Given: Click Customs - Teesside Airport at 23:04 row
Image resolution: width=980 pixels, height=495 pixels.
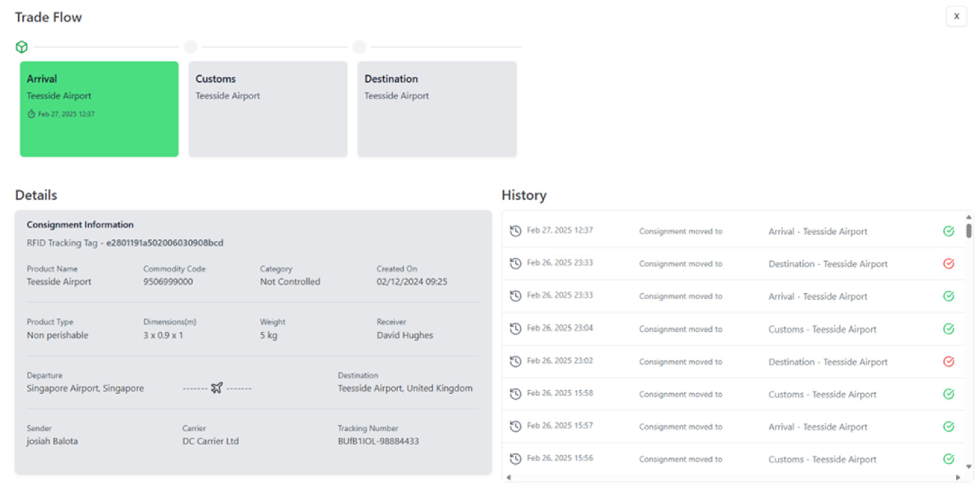Looking at the screenshot, I should pos(822,329).
